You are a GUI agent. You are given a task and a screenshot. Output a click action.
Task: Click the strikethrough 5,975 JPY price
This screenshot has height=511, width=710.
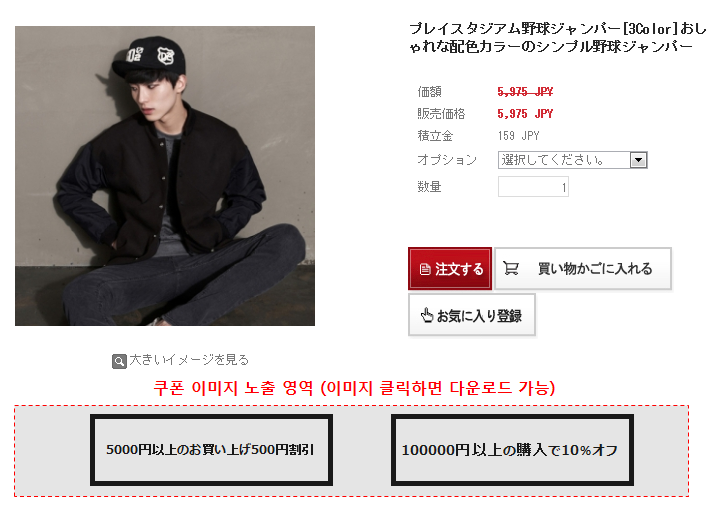coord(525,92)
